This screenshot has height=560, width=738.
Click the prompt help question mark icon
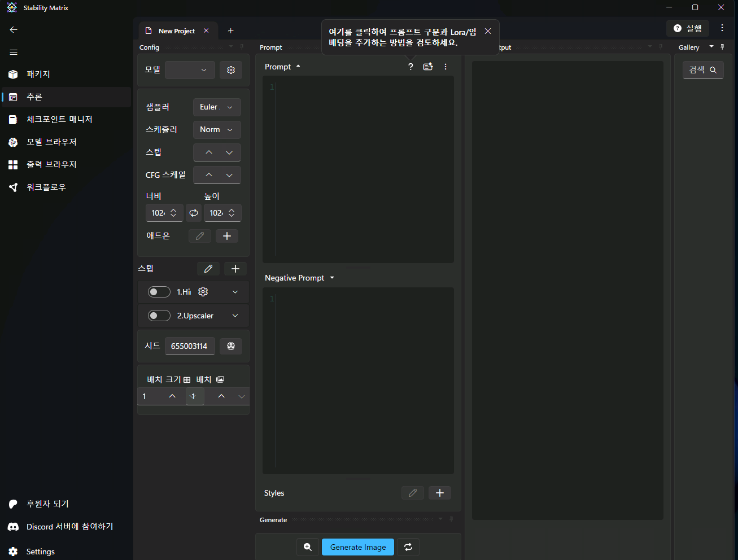point(411,67)
